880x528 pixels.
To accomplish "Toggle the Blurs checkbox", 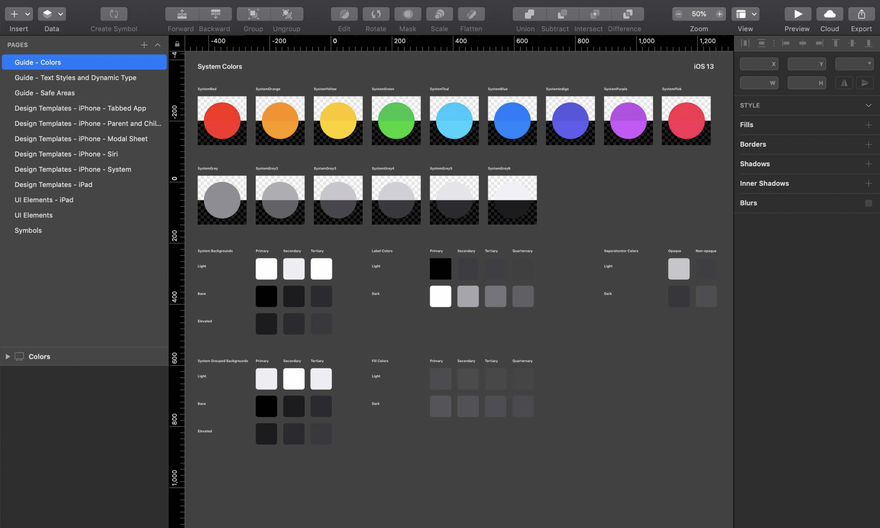I will pos(868,203).
